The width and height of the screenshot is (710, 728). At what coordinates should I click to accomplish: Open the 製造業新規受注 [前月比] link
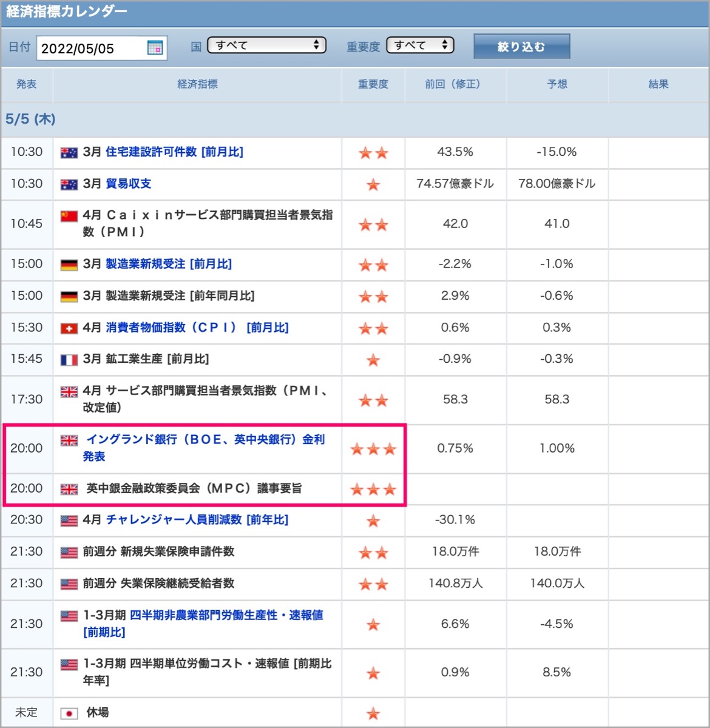pos(169,264)
